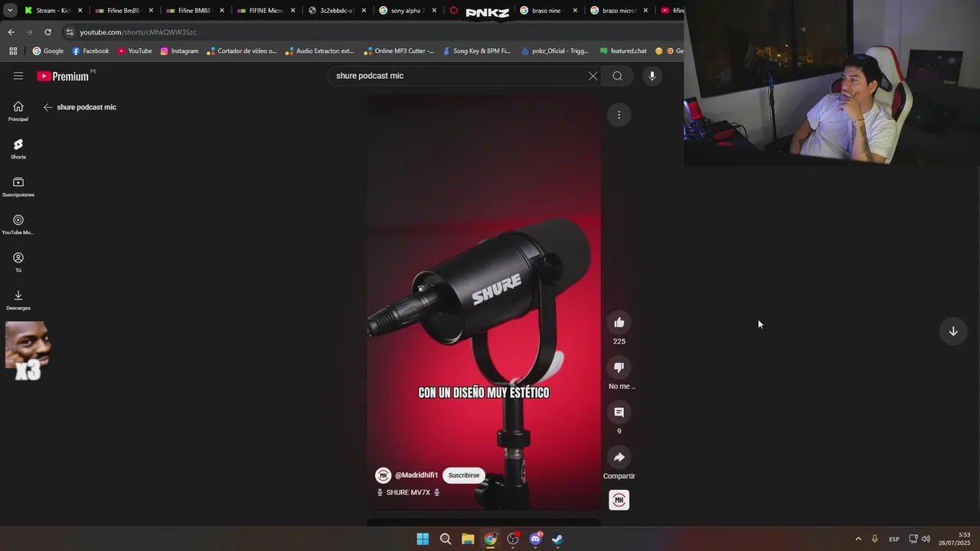980x551 pixels.
Task: Open site information icon in address bar
Action: 70,32
